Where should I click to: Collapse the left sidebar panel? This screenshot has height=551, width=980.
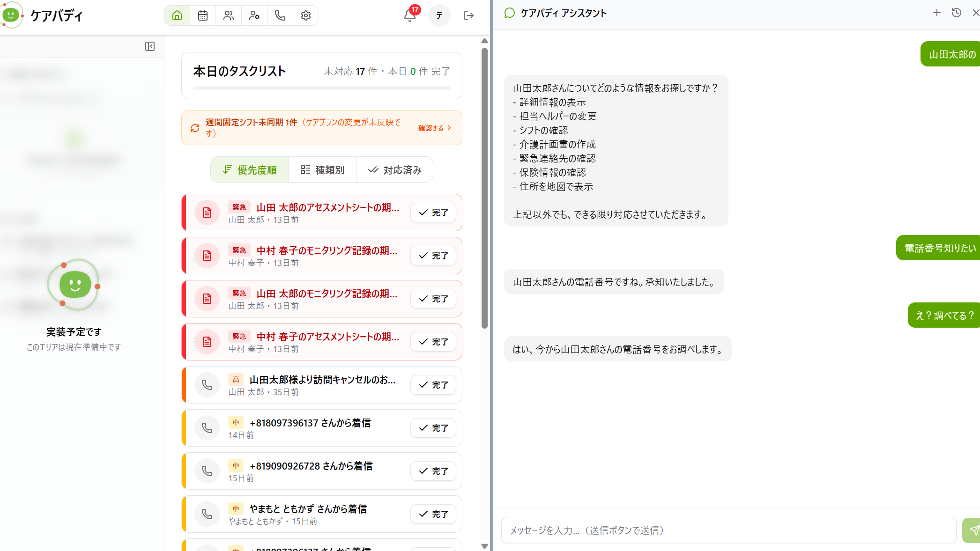[150, 46]
